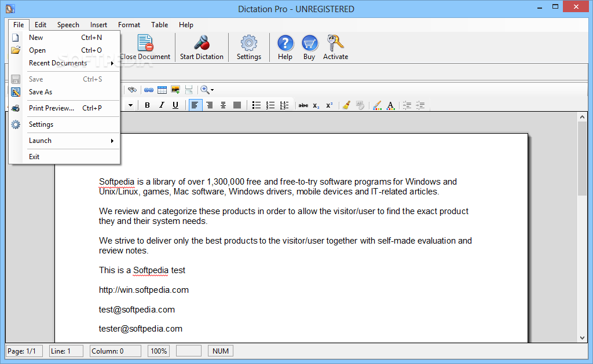The height and width of the screenshot is (364, 593).
Task: Click the vertical scrollbar up arrow
Action: tap(582, 117)
